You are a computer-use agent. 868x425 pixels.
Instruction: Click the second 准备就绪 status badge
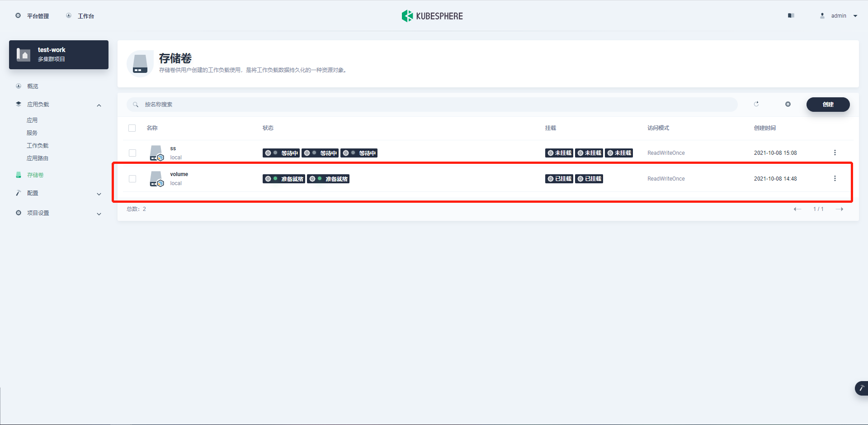[328, 179]
